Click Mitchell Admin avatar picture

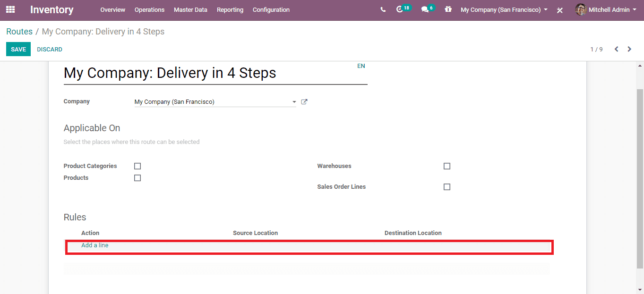tap(581, 9)
